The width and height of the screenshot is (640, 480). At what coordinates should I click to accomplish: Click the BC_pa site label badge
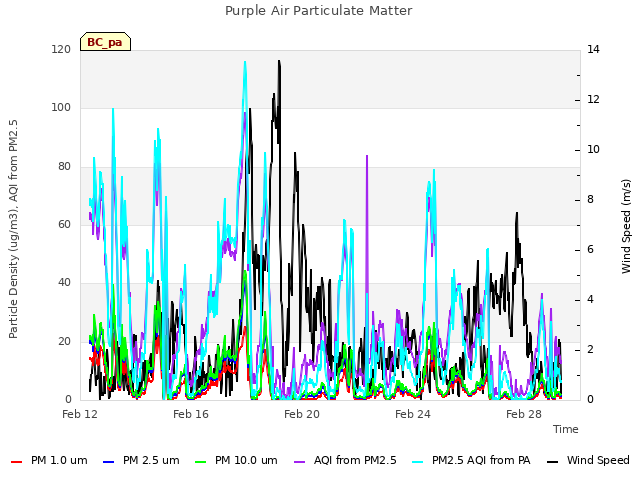(x=105, y=42)
